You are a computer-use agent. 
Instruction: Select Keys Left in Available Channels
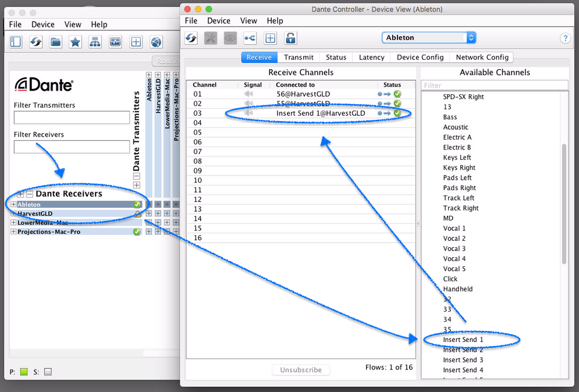[x=457, y=157]
